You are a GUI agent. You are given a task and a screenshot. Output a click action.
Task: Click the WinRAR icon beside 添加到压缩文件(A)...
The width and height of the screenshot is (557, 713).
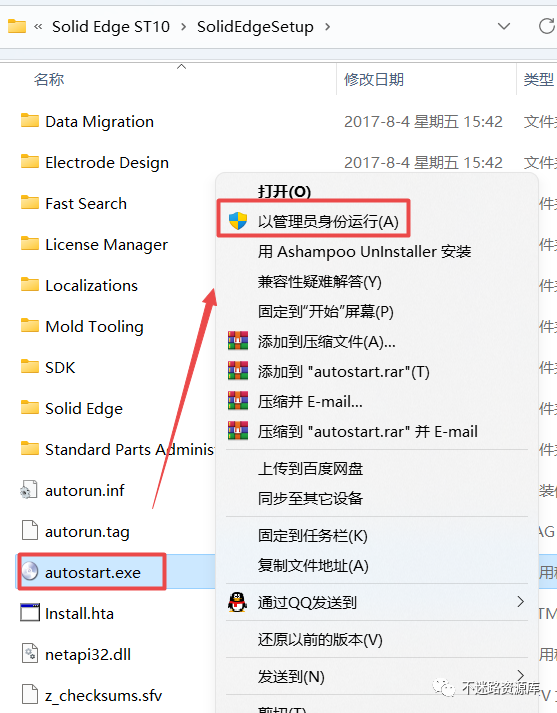238,341
